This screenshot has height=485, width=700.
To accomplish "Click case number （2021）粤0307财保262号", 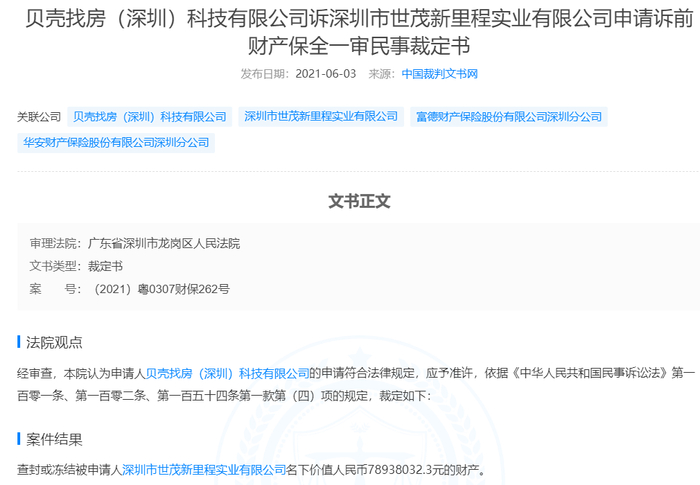I will point(160,289).
